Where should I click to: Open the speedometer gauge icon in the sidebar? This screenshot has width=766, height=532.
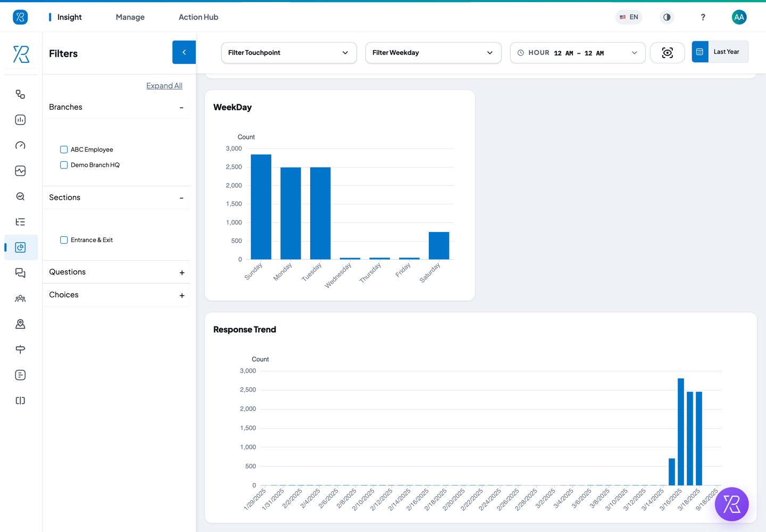(20, 145)
